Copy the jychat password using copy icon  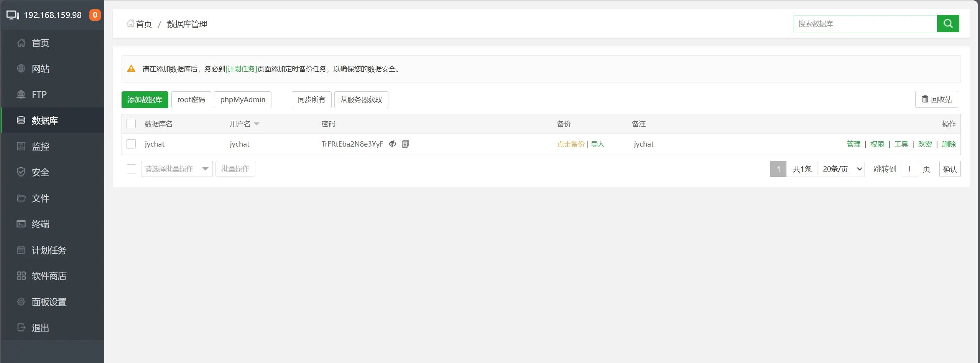[x=405, y=144]
